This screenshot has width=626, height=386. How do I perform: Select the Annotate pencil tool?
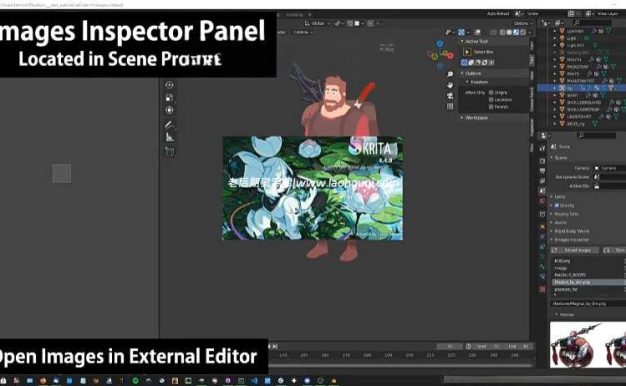tap(169, 125)
